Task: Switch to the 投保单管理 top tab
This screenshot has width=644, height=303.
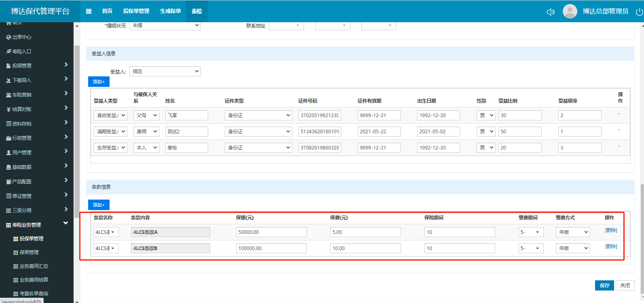Action: click(x=136, y=11)
